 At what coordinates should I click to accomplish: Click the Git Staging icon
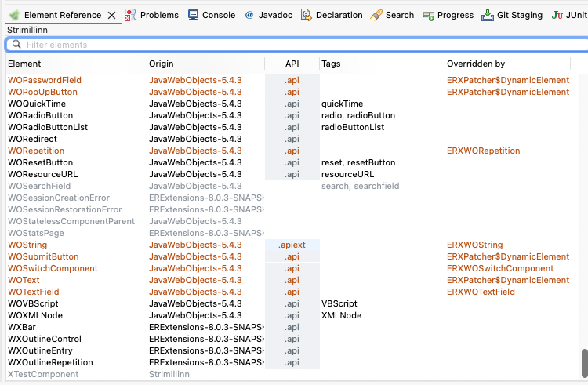[487, 15]
